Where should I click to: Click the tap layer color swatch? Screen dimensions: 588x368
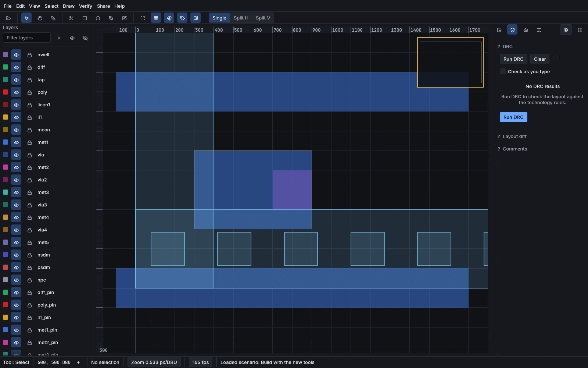6,80
